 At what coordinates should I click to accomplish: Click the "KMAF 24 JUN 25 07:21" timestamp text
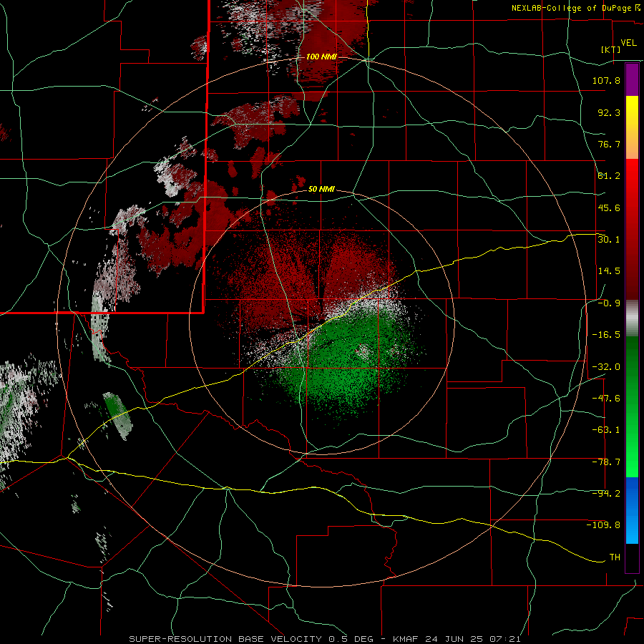click(x=457, y=639)
